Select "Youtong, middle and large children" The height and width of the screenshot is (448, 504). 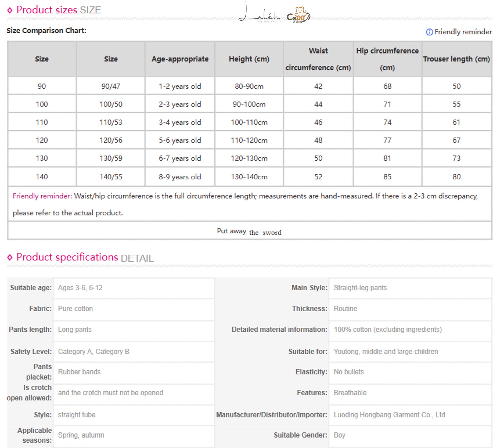(x=386, y=352)
